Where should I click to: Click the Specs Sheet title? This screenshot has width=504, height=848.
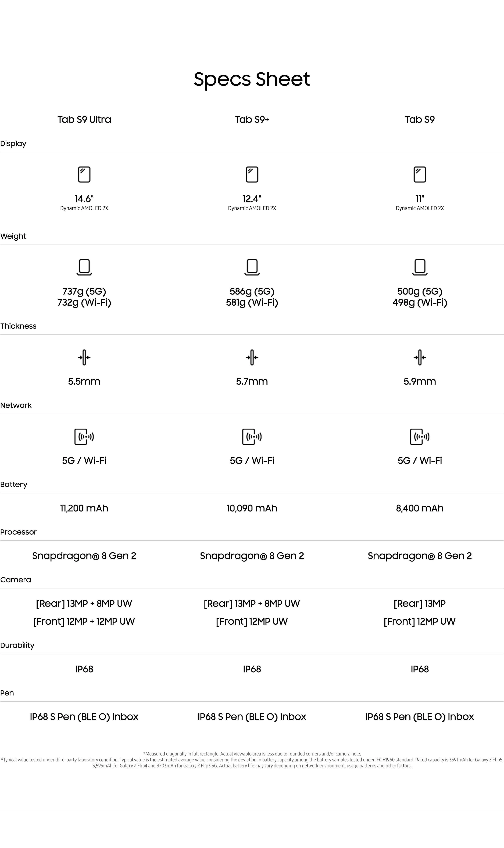(x=252, y=79)
